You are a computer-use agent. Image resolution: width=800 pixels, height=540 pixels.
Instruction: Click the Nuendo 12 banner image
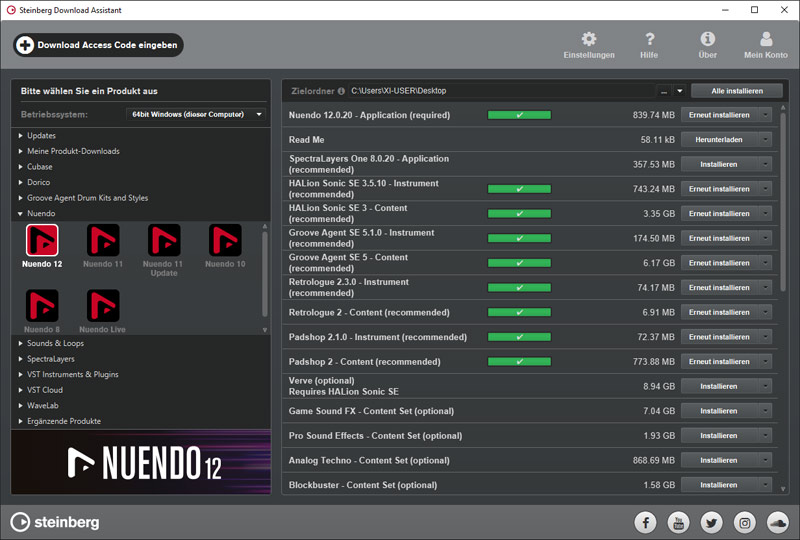coord(141,462)
